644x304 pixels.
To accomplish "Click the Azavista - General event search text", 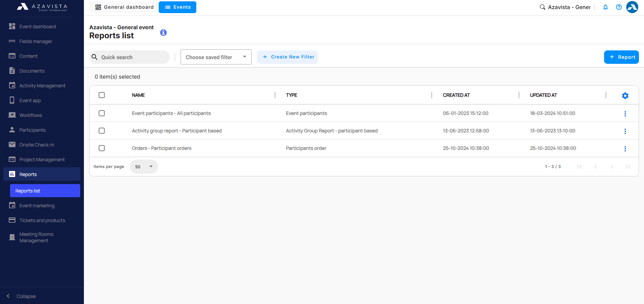I will tap(569, 7).
